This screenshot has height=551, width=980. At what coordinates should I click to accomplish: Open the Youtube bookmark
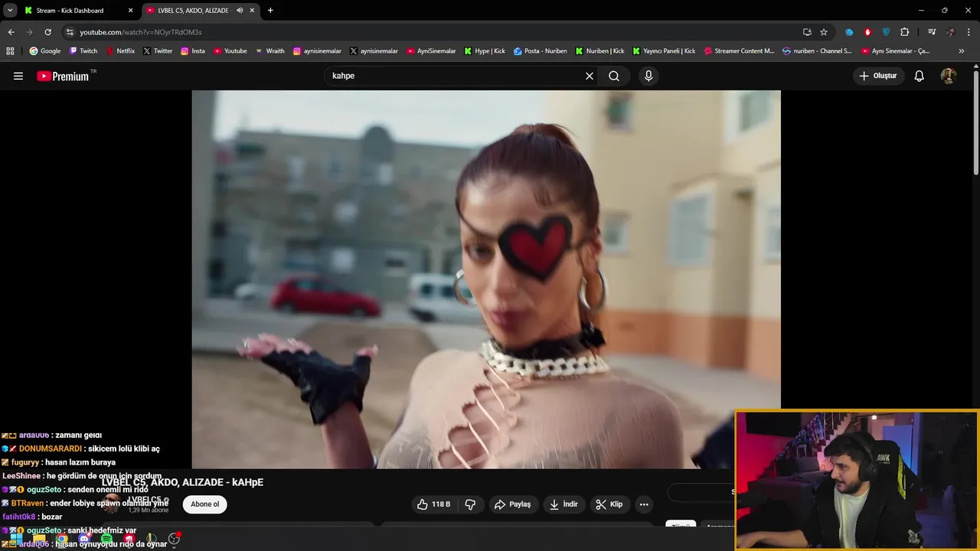230,51
